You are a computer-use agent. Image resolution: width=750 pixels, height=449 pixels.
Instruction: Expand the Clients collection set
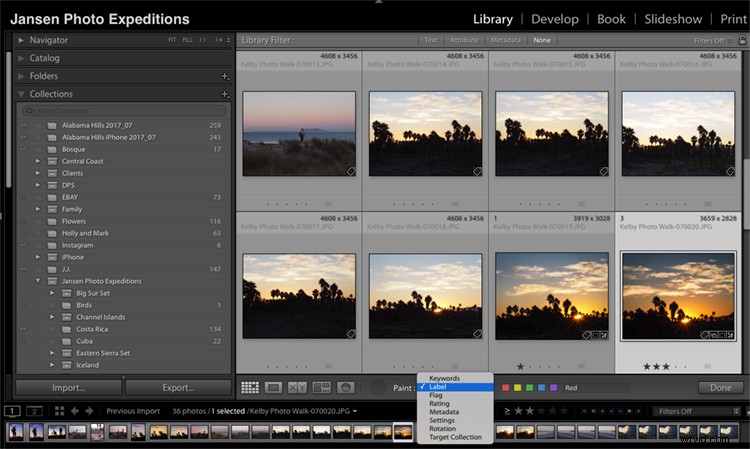point(38,173)
